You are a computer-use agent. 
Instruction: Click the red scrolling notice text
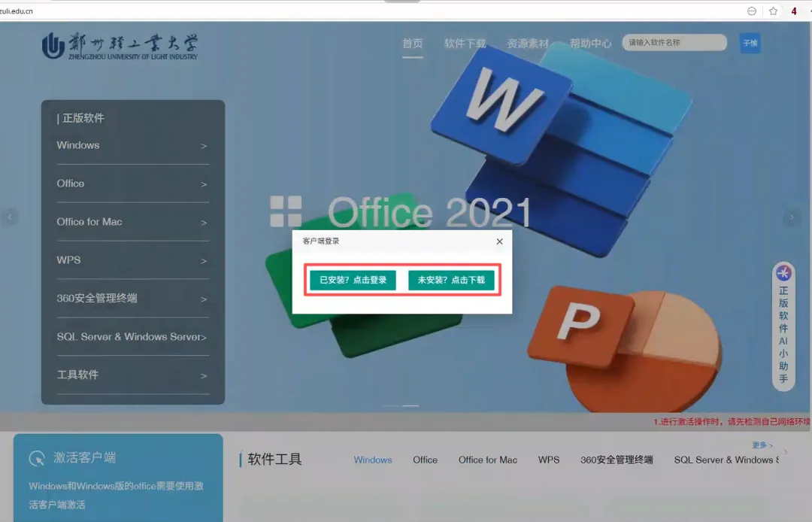[732, 422]
